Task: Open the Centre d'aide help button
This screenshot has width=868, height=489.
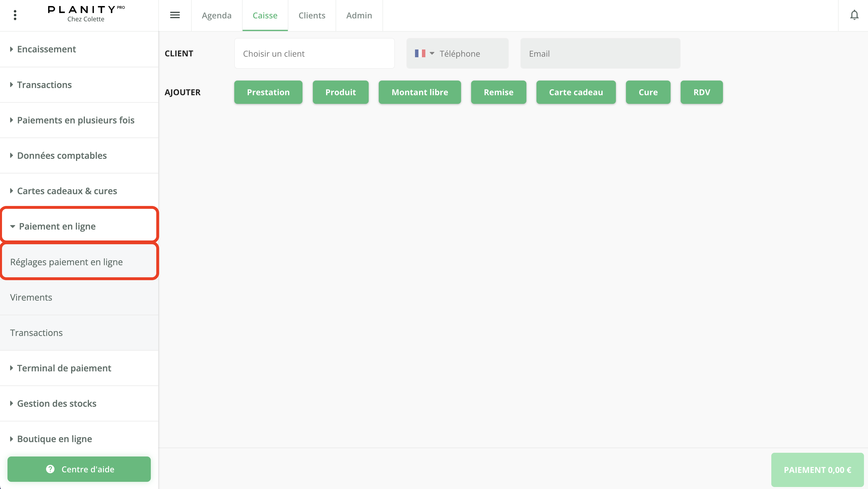Action: [x=79, y=469]
